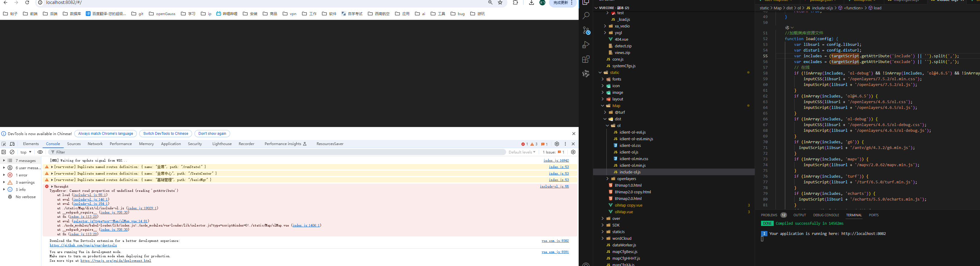Switch to PROBLEMS panel tab
The width and height of the screenshot is (980, 266).
(x=769, y=215)
